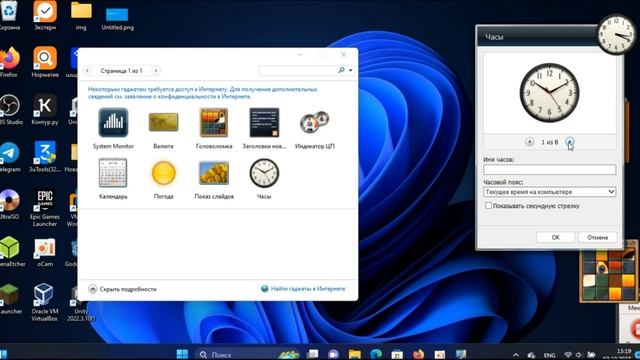Open the Windows Start menu

click(182, 354)
